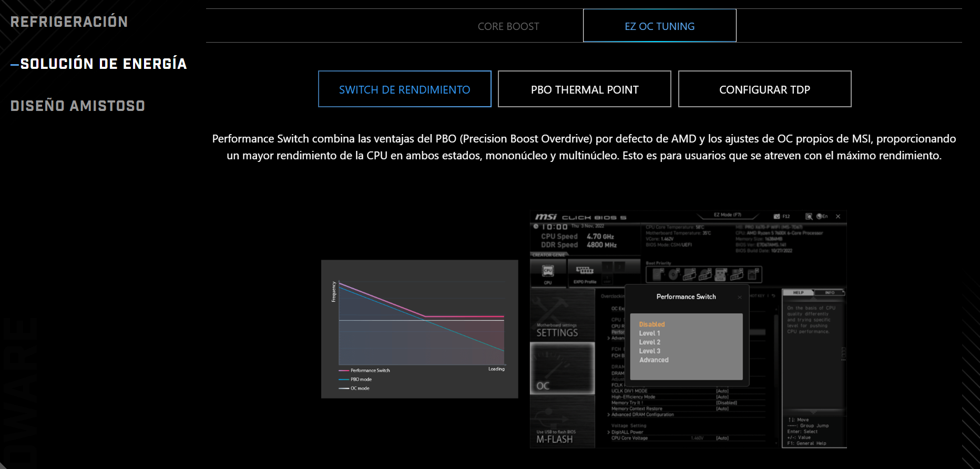
Task: Choose Level 2 in Performance Switch
Action: [x=650, y=342]
